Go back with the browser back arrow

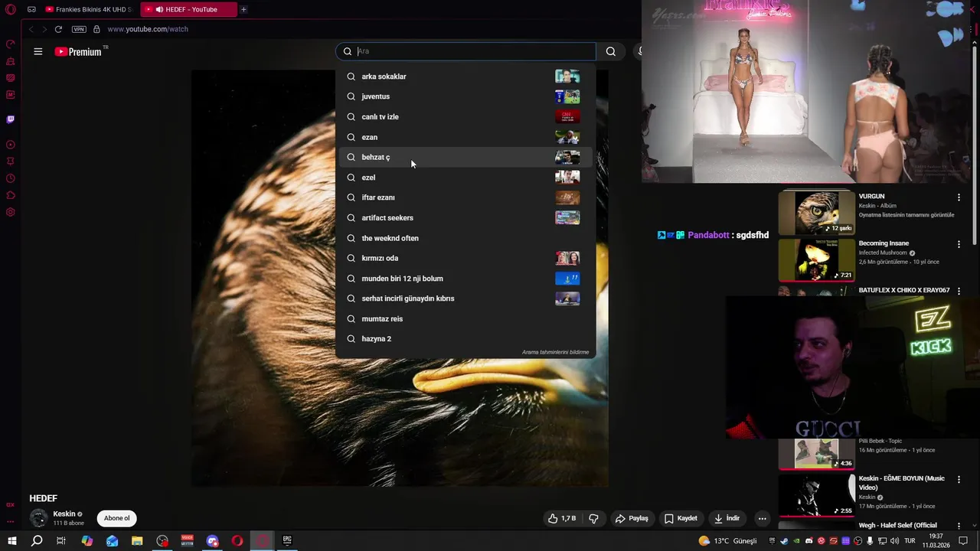pos(31,29)
